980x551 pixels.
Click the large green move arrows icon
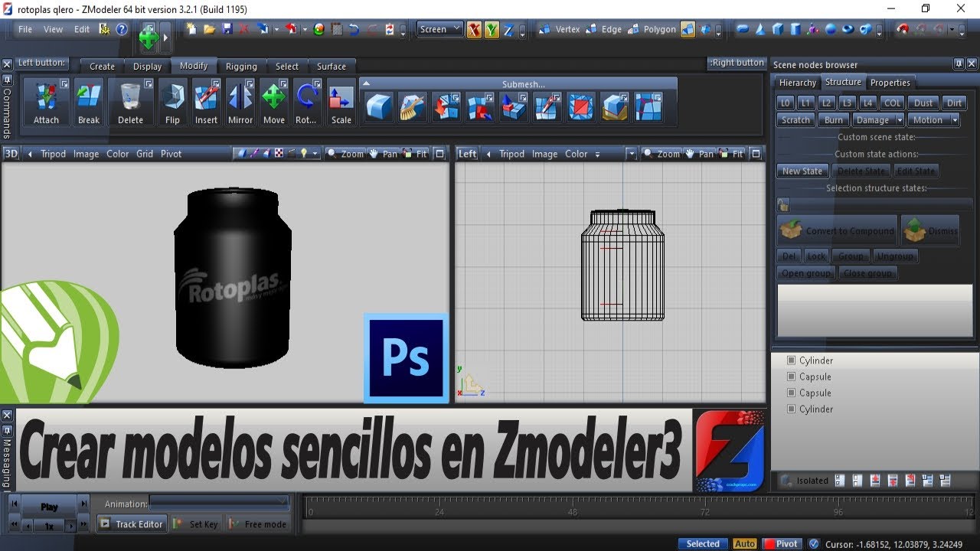pyautogui.click(x=149, y=37)
